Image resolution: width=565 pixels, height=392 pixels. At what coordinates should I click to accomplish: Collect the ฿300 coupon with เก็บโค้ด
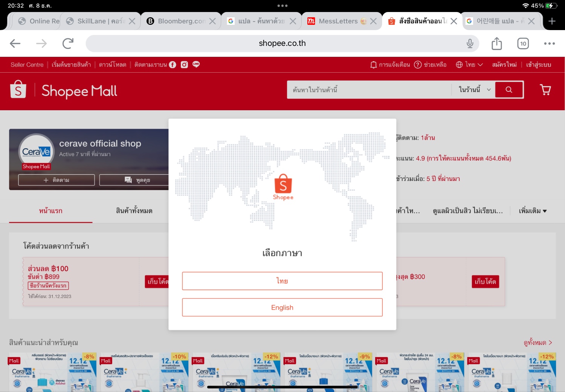[485, 281]
